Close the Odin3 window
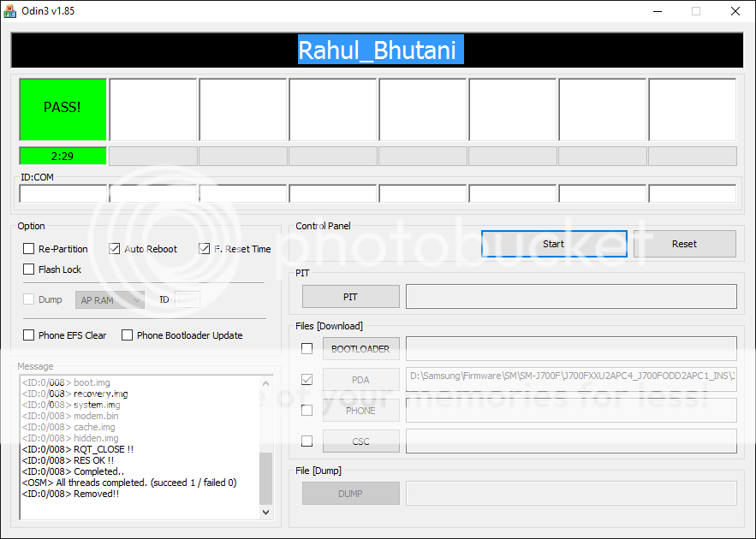Image resolution: width=756 pixels, height=539 pixels. pos(735,11)
